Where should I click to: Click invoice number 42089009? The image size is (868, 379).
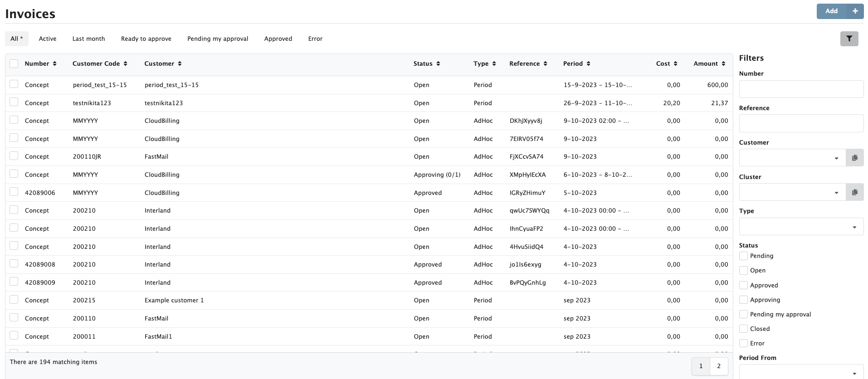click(40, 283)
